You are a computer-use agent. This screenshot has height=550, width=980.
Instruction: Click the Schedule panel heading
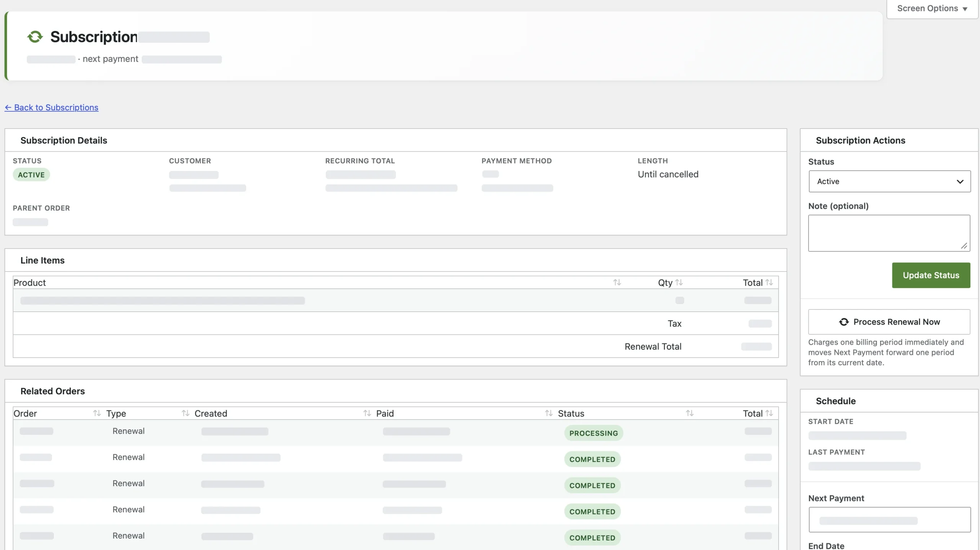click(835, 401)
